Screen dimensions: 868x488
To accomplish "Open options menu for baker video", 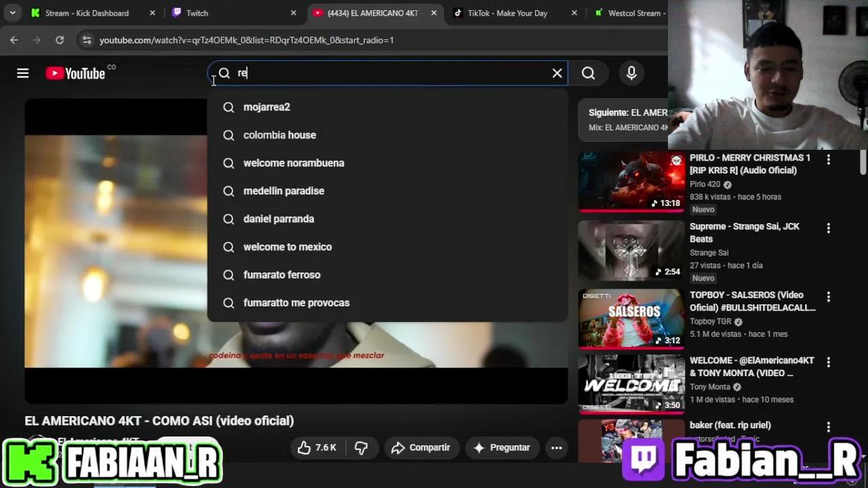I will click(x=828, y=427).
